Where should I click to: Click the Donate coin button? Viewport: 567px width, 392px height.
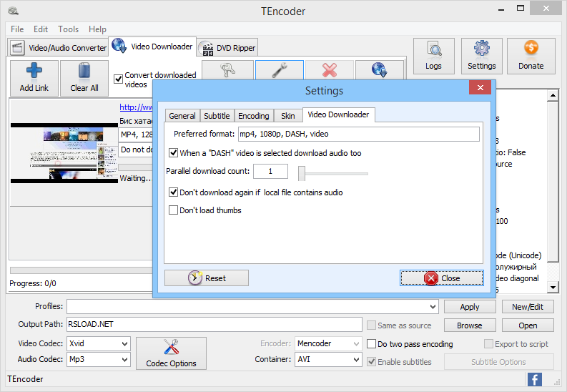pos(531,56)
